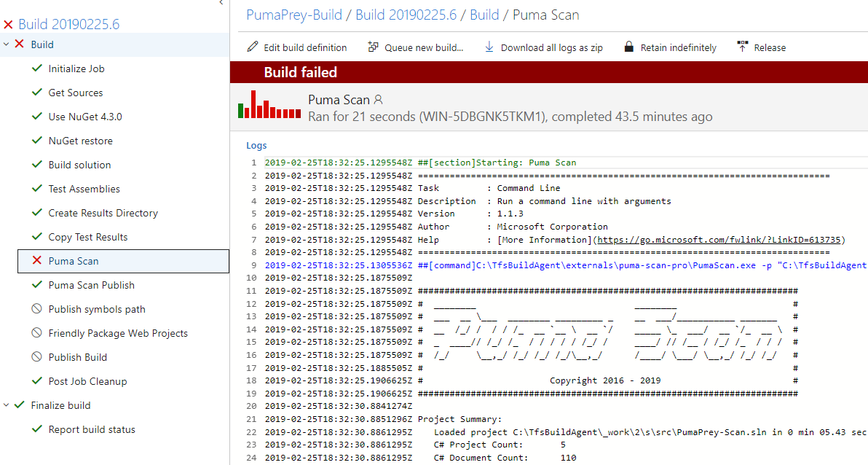This screenshot has height=465, width=868.
Task: Click the Release upload icon
Action: pyautogui.click(x=743, y=47)
